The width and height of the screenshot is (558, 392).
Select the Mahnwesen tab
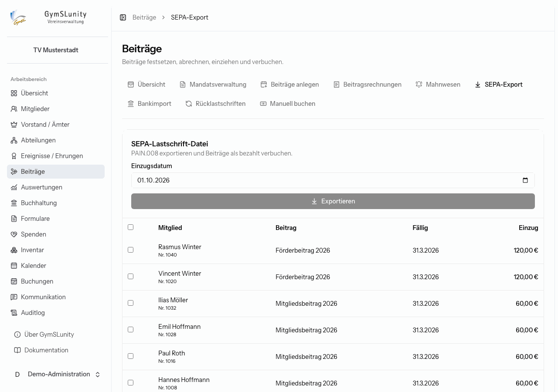coord(438,84)
